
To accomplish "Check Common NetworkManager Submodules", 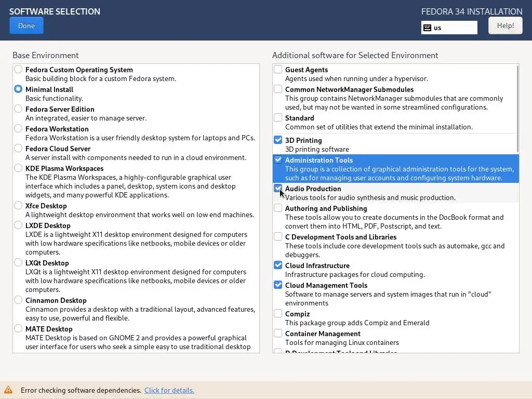I will [278, 89].
